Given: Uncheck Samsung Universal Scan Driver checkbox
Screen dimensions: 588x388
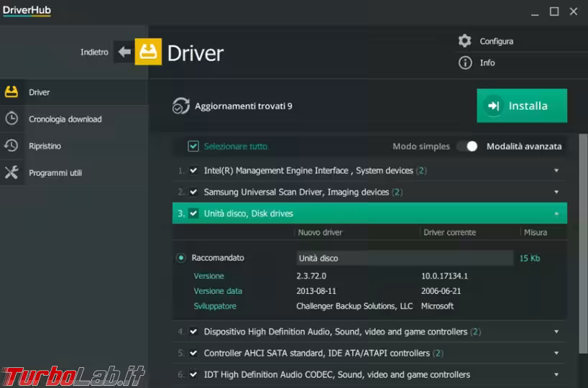Looking at the screenshot, I should 193,192.
